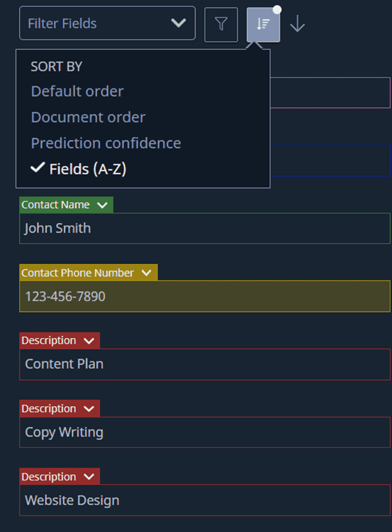Screen dimensions: 392x532
Task: Click the yellow Contact Phone Number tag
Action: tap(78, 273)
